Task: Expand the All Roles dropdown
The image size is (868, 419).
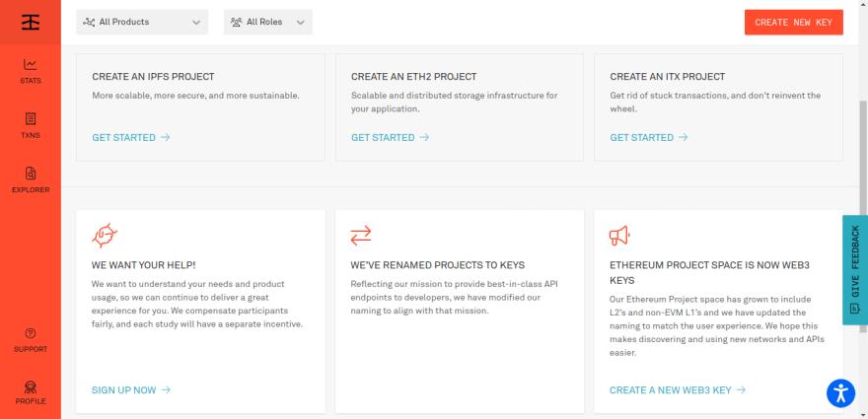Action: click(x=267, y=22)
